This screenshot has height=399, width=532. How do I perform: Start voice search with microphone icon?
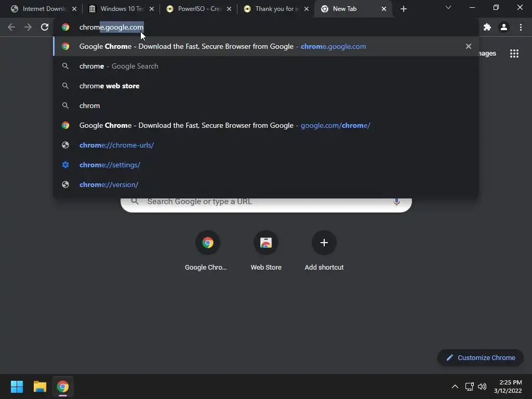[x=396, y=202]
